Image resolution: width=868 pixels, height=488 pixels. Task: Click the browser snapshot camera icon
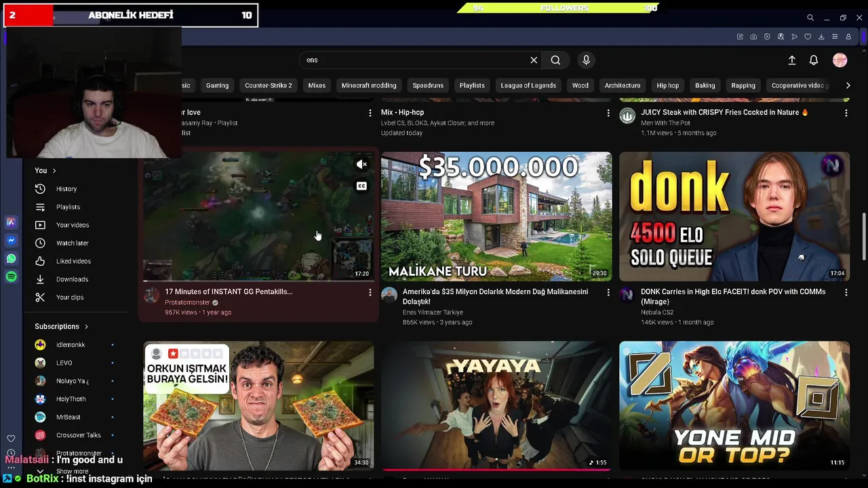[x=753, y=37]
